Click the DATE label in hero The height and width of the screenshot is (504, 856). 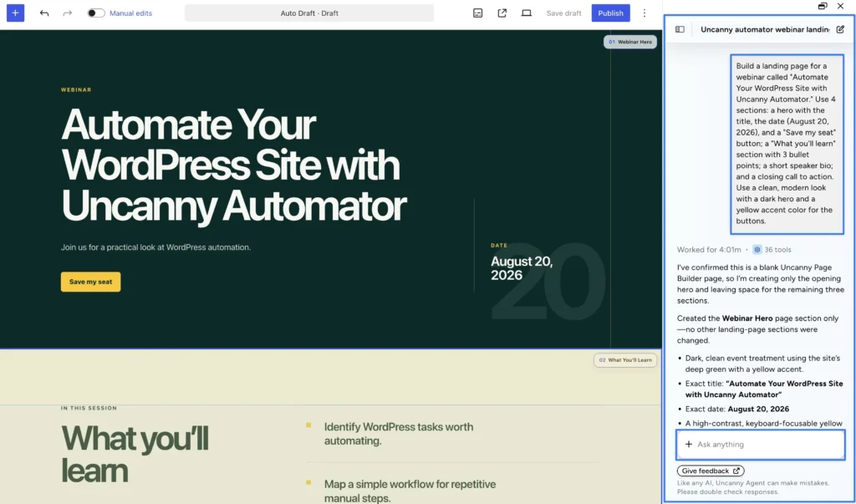(499, 246)
